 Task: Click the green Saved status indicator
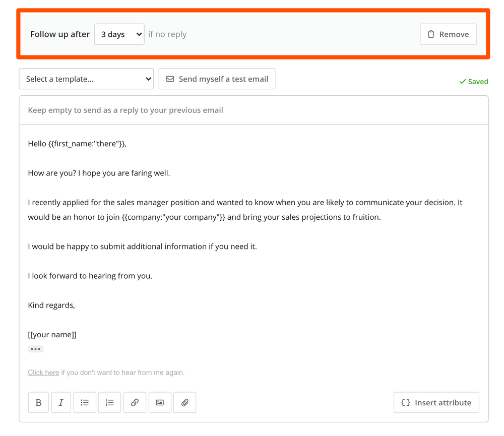(473, 81)
